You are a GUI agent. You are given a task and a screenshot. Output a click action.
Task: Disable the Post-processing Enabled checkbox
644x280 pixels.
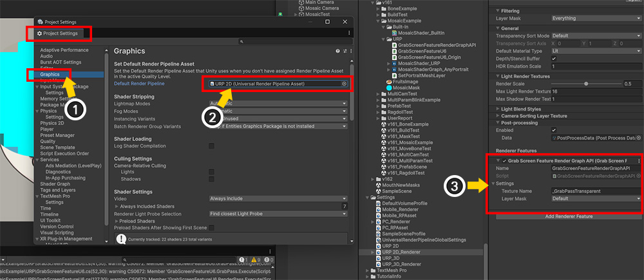coord(554,130)
